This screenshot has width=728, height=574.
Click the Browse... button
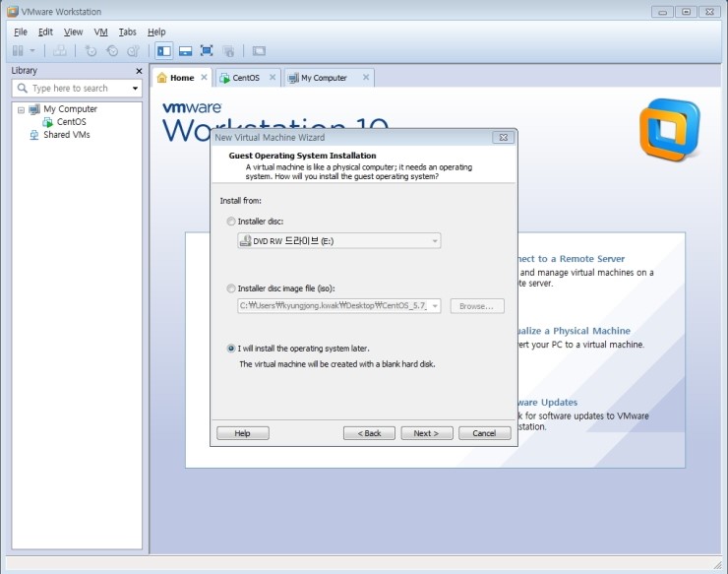477,306
